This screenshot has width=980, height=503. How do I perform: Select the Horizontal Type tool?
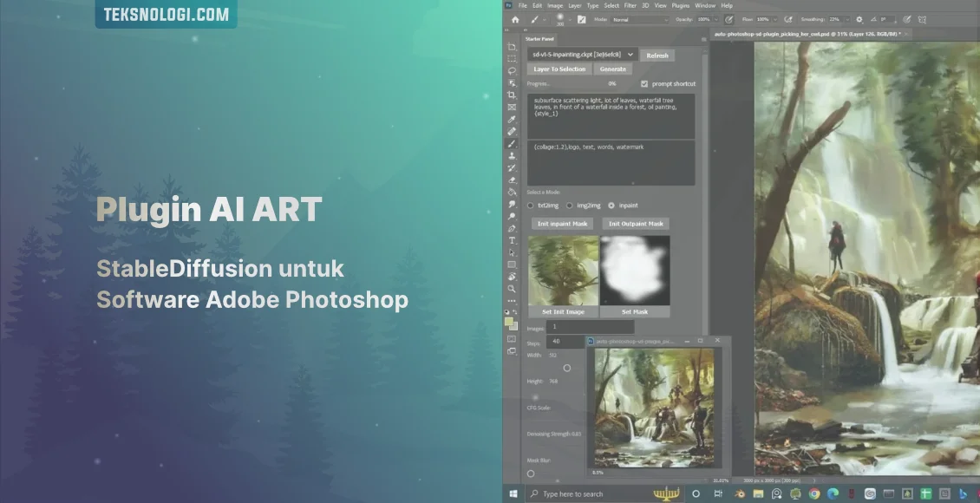[x=512, y=240]
